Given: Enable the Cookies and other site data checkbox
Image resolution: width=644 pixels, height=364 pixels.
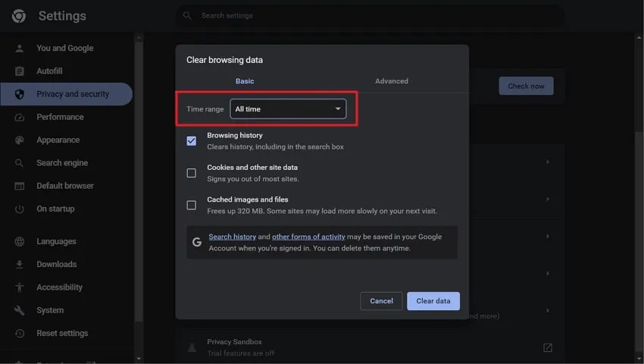Looking at the screenshot, I should pos(192,173).
